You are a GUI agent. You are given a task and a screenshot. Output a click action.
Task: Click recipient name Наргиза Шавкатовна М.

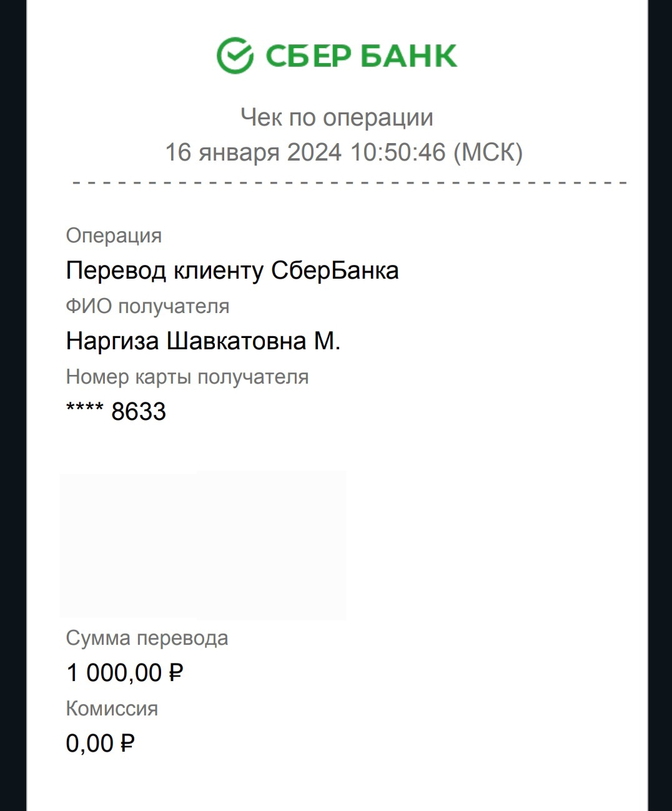point(203,341)
